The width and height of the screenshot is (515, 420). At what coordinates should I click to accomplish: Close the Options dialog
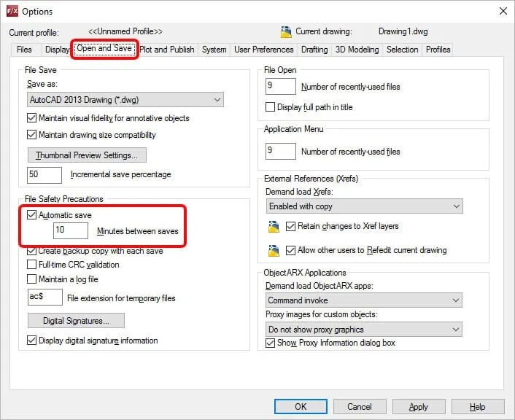click(503, 11)
